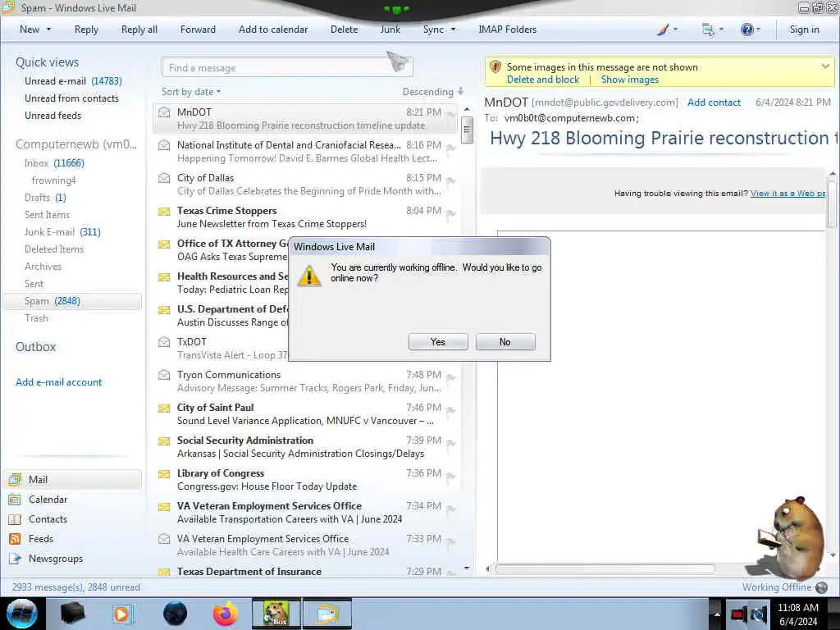Click envelope icon of TxDOT message

coord(164,342)
